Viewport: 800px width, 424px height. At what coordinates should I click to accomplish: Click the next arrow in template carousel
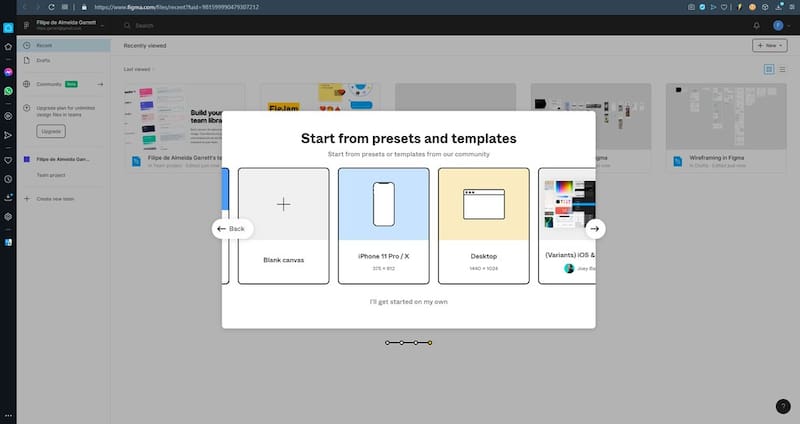click(594, 229)
